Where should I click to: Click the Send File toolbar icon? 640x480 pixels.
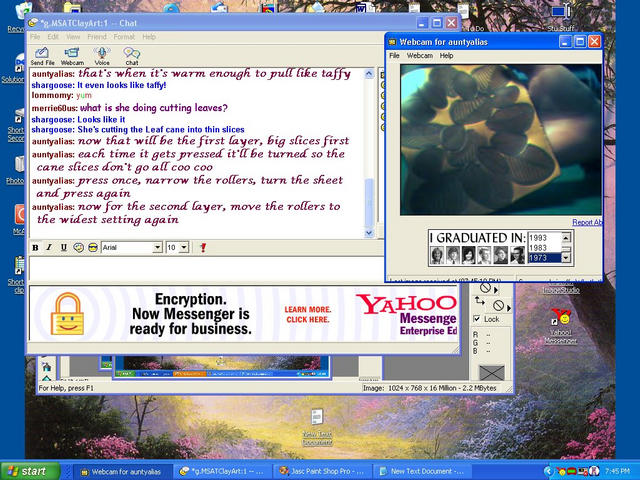[42, 56]
